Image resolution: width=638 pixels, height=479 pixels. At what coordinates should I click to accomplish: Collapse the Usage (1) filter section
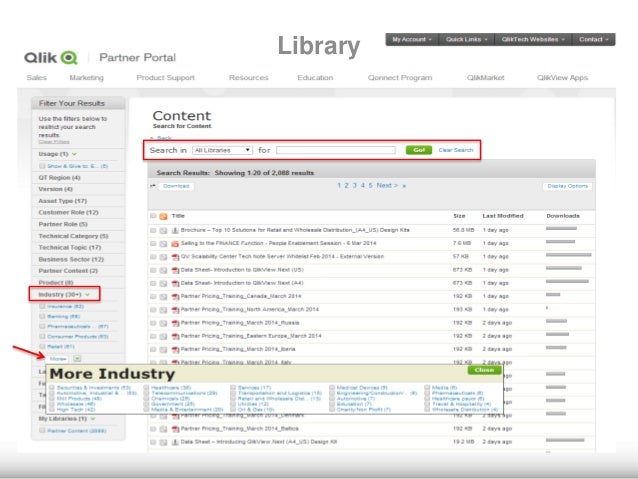click(x=74, y=154)
